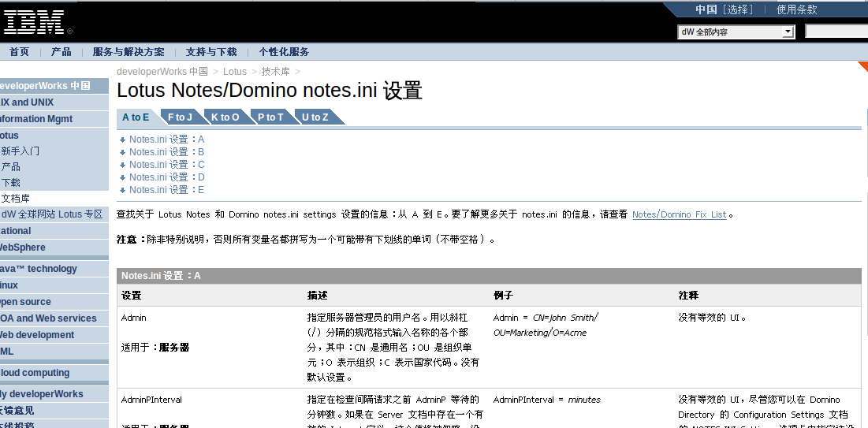This screenshot has width=868, height=428.
Task: Click the page title Lotus Notes/Domino notes.ini 设置
Action: (x=270, y=91)
